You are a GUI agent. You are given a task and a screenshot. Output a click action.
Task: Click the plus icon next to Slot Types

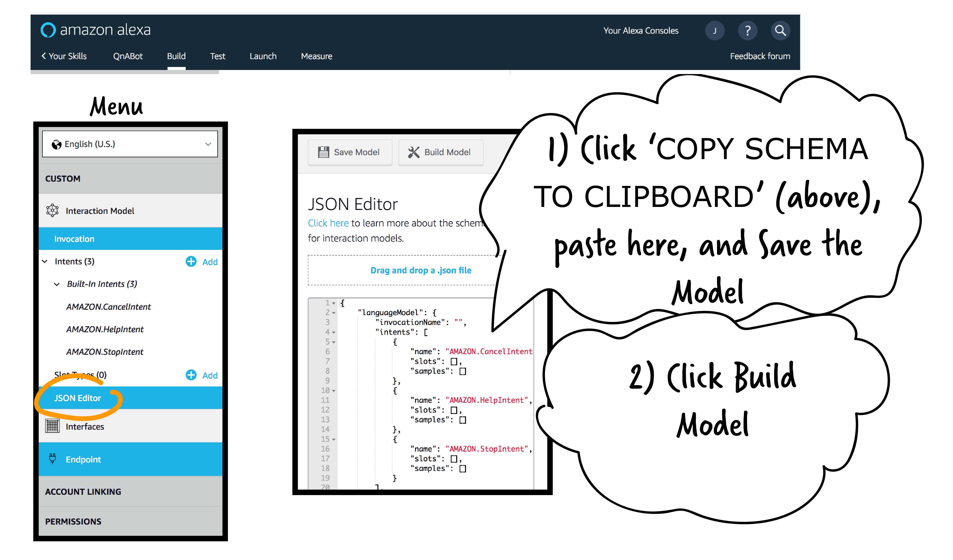click(x=191, y=375)
